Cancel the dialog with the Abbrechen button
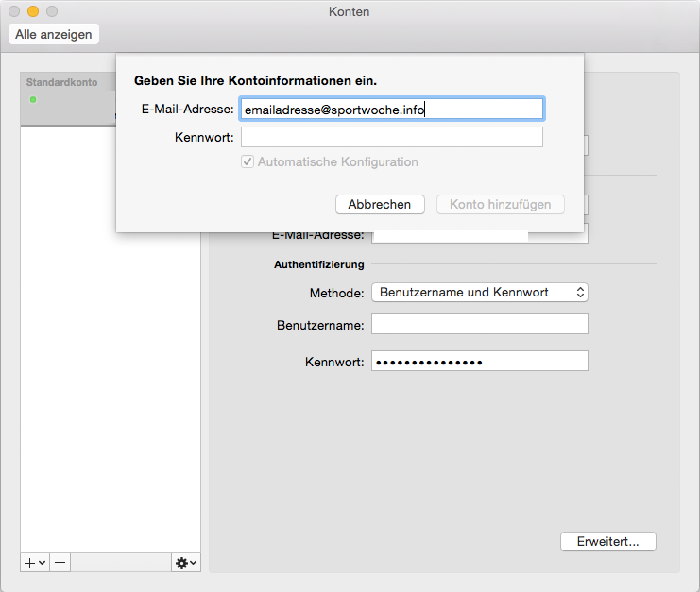 (380, 204)
